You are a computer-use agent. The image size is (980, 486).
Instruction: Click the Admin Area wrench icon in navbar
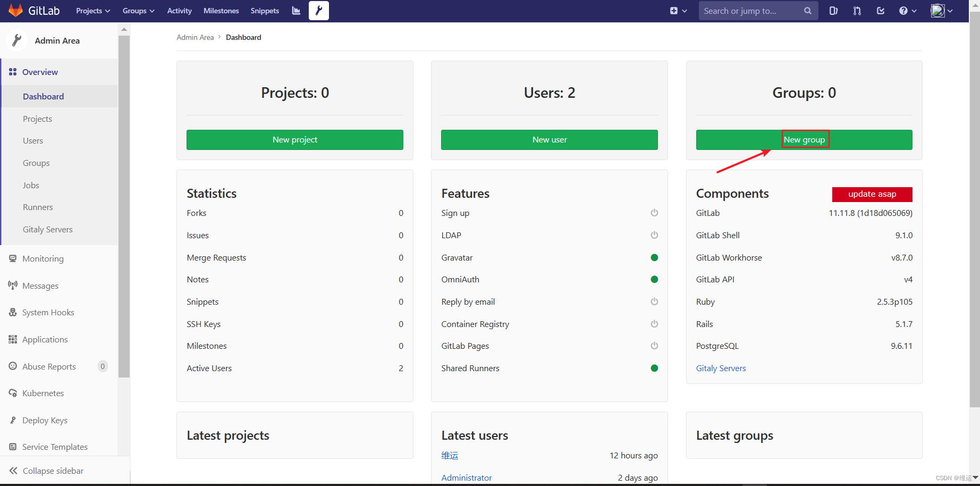[x=319, y=11]
